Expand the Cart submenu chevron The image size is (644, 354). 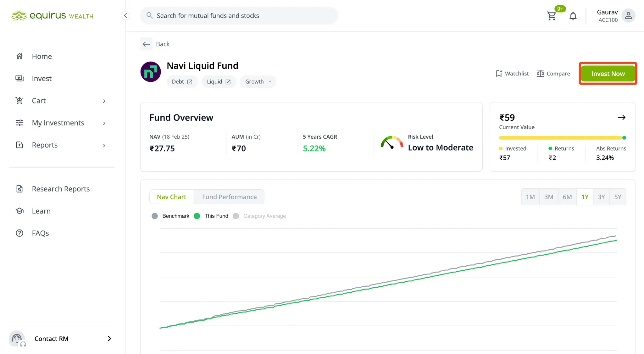tap(104, 101)
